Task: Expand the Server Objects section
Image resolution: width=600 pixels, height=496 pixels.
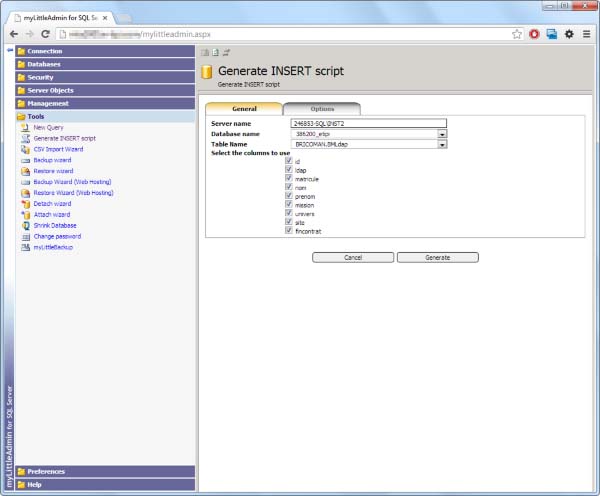Action: pos(105,90)
